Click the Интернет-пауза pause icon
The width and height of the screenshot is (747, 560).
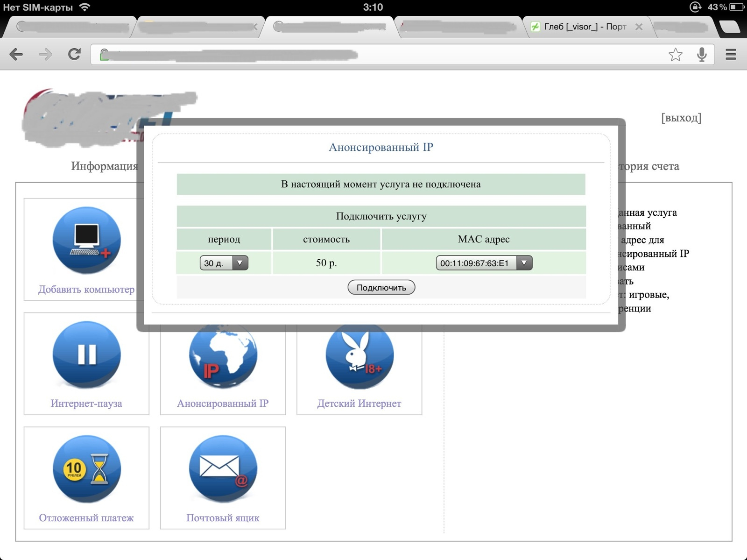pos(87,354)
